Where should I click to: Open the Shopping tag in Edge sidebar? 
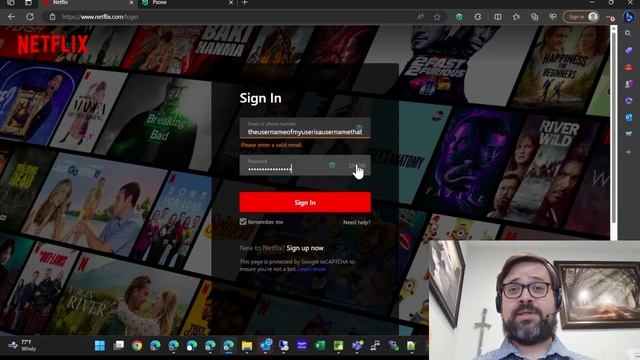click(x=628, y=50)
